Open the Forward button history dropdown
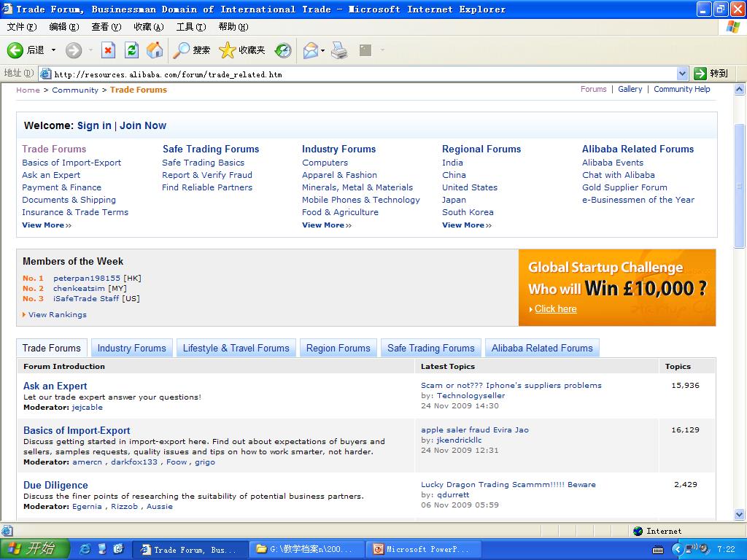 click(x=90, y=50)
